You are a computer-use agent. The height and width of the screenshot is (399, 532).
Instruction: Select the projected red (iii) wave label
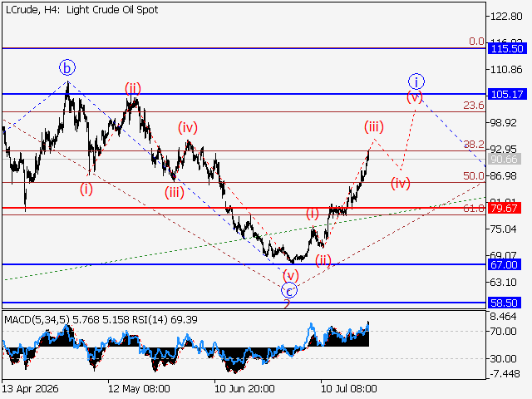[x=374, y=127]
